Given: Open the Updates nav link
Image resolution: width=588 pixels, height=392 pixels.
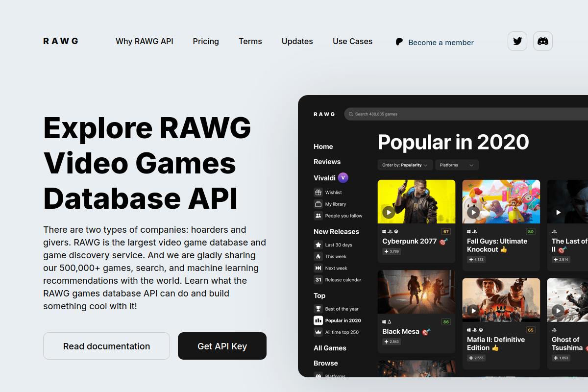Looking at the screenshot, I should 297,41.
